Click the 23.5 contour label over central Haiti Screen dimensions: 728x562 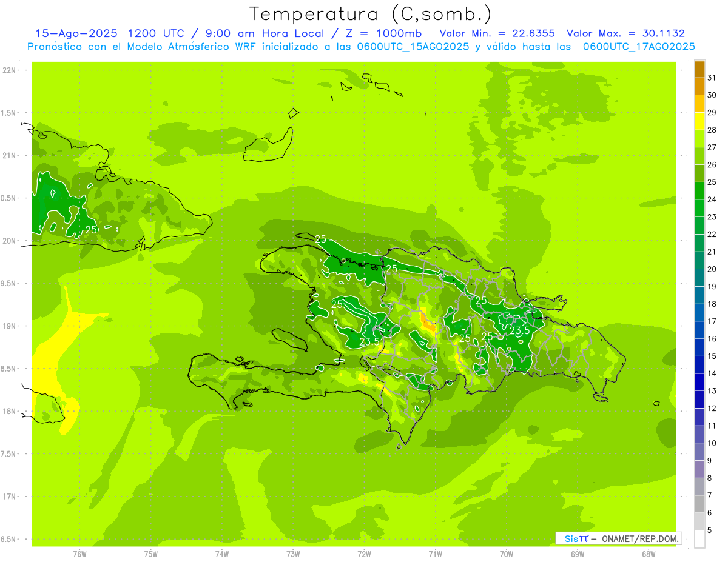click(369, 341)
